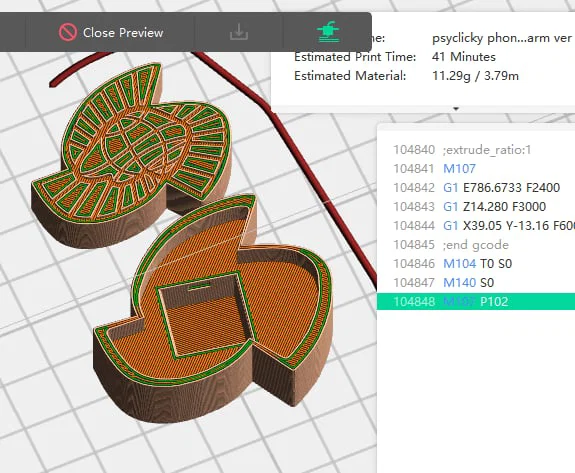Select gcode line 104847 M140 S0

coord(476,283)
